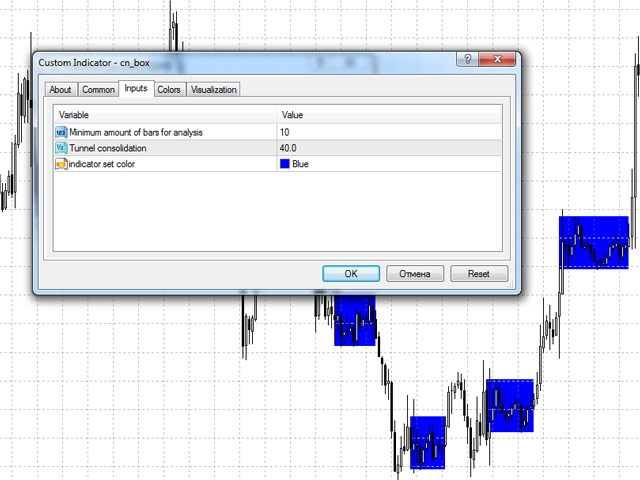This screenshot has width=640, height=480.
Task: Select the Inputs tab
Action: point(135,89)
